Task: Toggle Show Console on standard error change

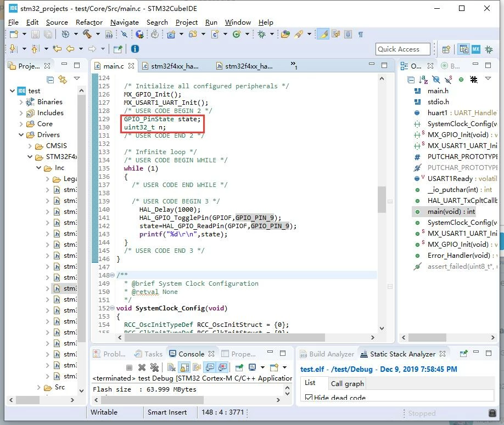Action: pyautogui.click(x=223, y=367)
